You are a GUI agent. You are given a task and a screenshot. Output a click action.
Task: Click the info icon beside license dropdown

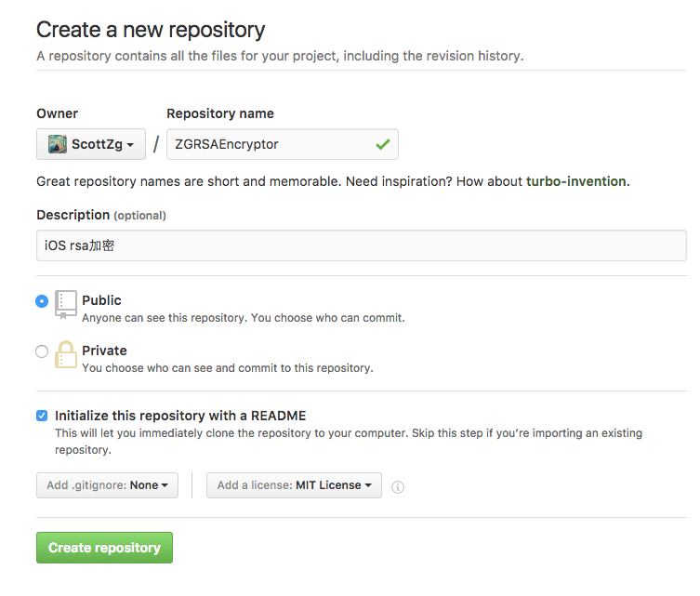tap(398, 486)
